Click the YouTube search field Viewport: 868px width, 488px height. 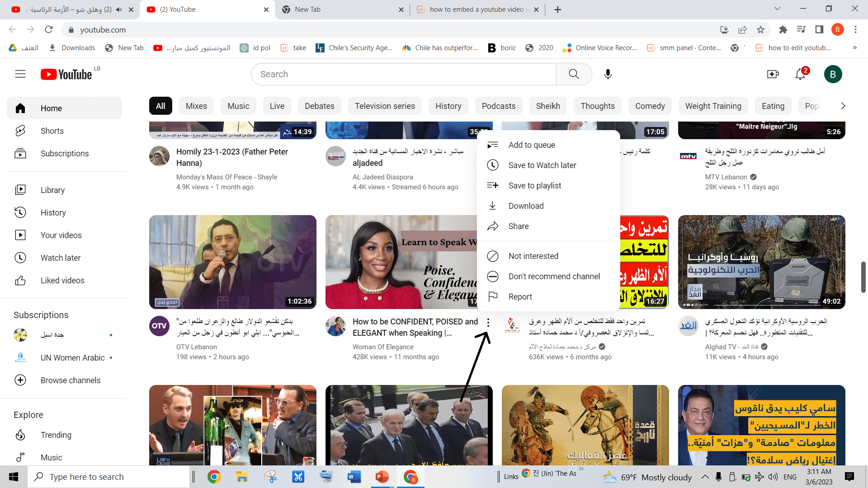[x=403, y=74]
